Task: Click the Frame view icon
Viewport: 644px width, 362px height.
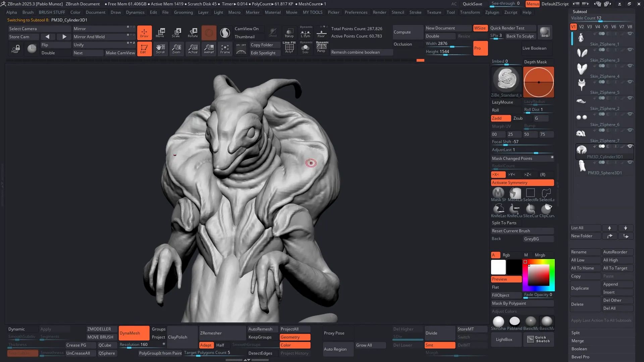Action: (225, 49)
